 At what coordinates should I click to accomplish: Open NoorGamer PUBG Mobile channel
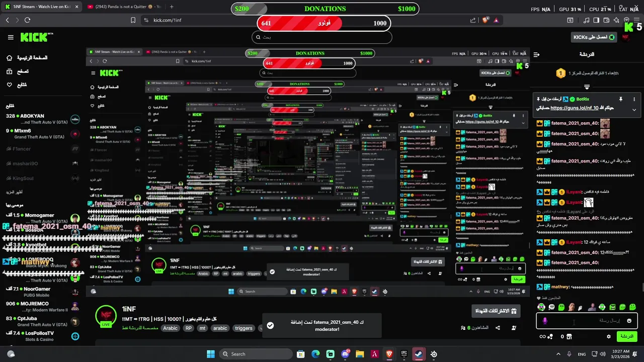[43, 292]
